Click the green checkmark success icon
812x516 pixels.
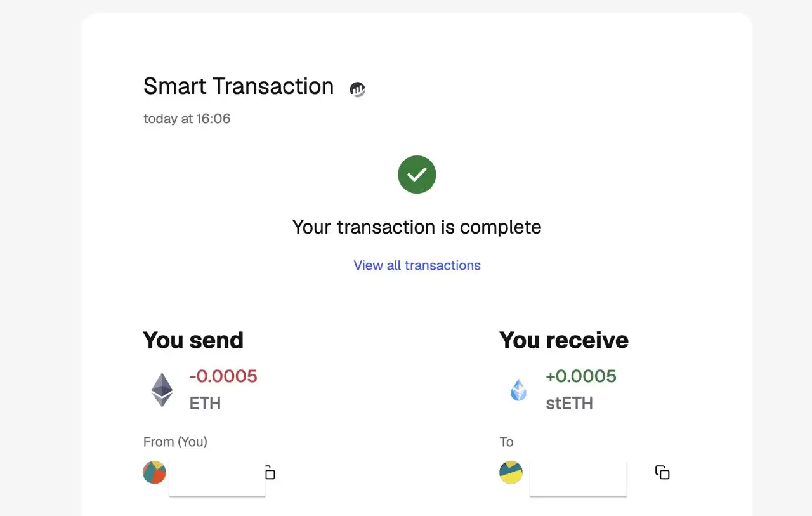pos(417,175)
